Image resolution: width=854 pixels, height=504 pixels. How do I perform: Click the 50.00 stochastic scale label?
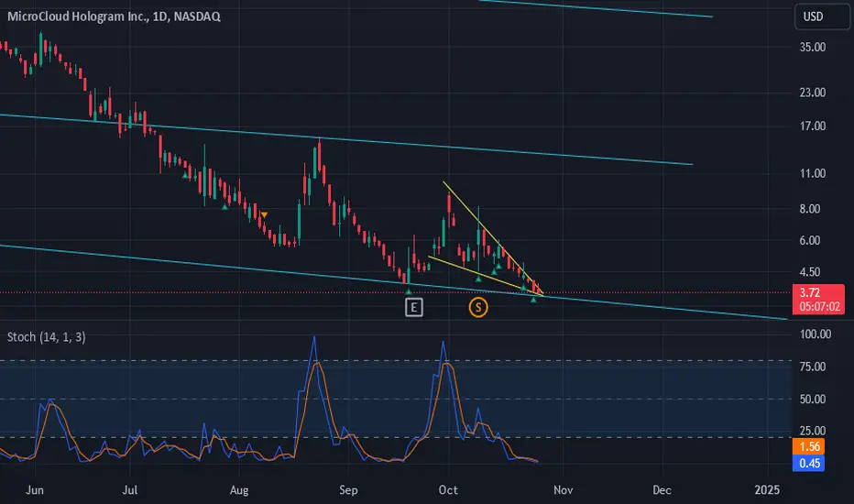pos(813,400)
